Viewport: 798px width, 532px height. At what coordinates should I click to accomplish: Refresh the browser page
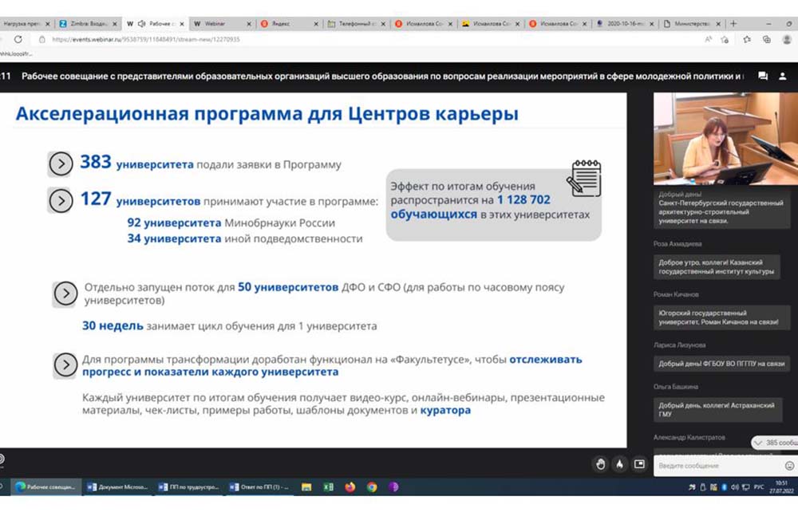click(18, 39)
